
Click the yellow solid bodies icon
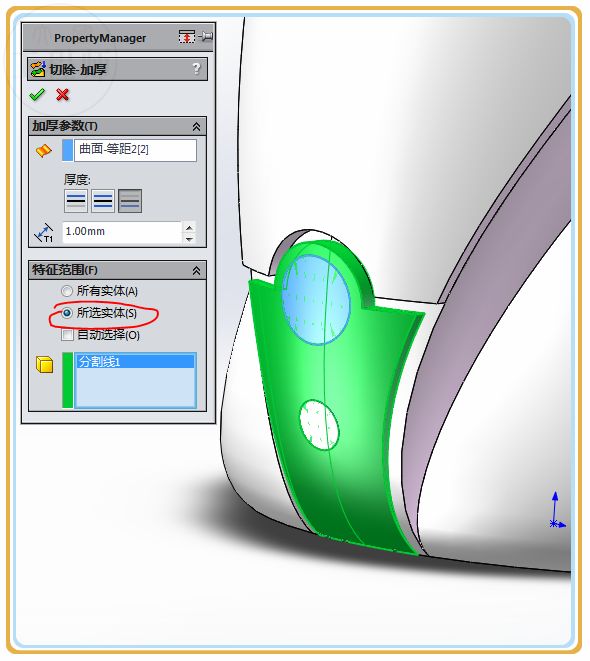[x=44, y=365]
